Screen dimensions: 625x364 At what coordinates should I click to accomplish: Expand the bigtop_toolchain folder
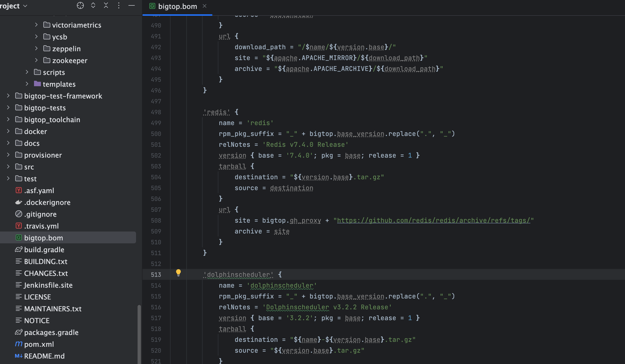click(x=8, y=119)
